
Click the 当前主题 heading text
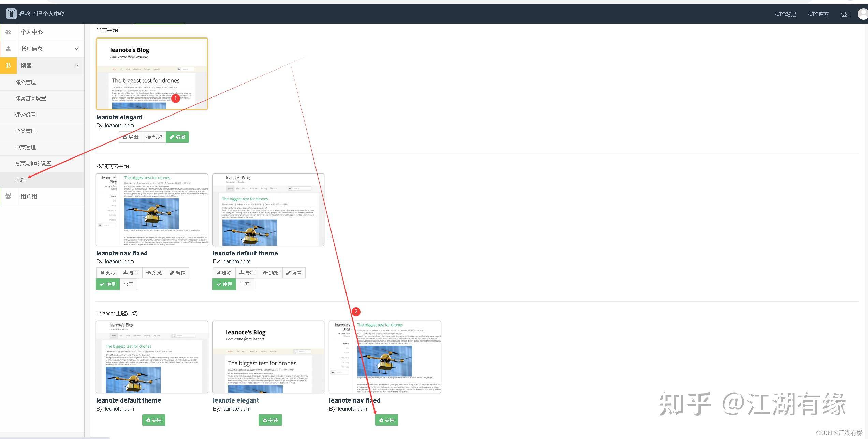point(107,30)
